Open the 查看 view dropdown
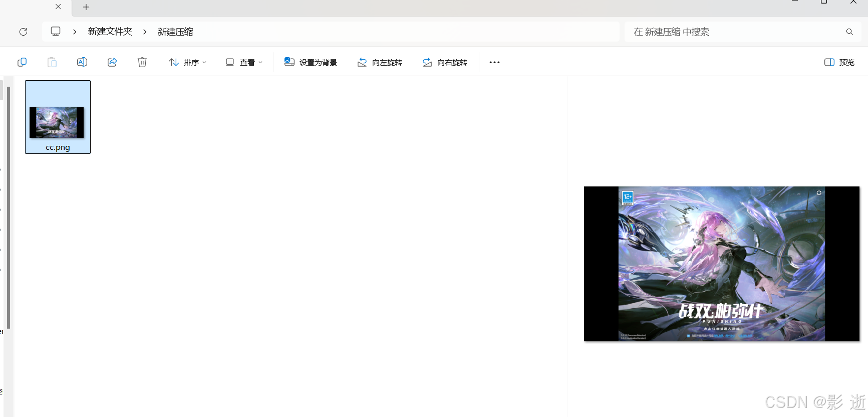This screenshot has height=417, width=868. coord(244,62)
